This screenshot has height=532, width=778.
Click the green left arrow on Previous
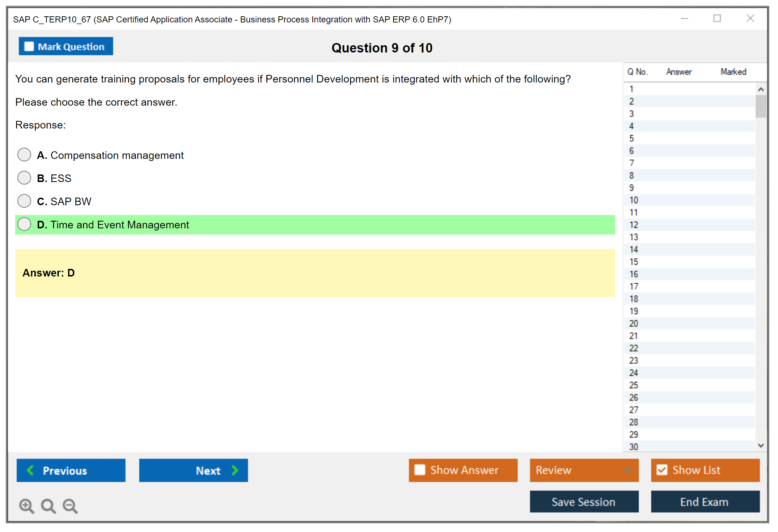(30, 470)
